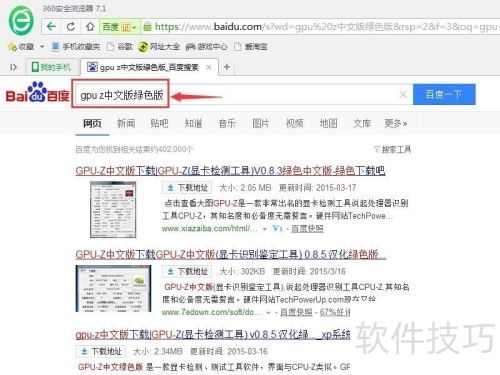Open the browser home page icon
Viewport: 500px width, 375px height.
[90, 26]
